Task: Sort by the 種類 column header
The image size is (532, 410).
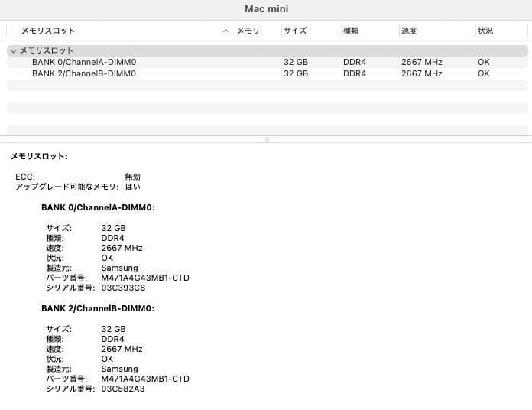Action: [x=351, y=31]
